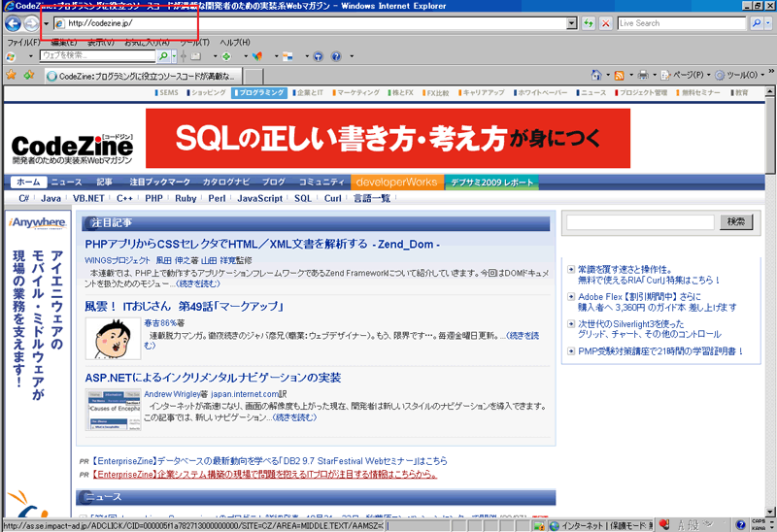Expand the Print options dropdown arrow
777x532 pixels.
point(655,76)
